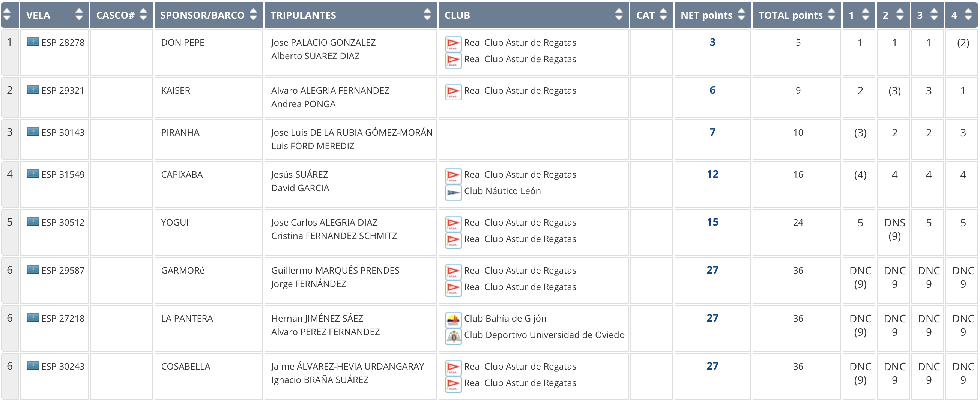Click the flag icon beside ESP 28278
The height and width of the screenshot is (401, 980).
point(33,42)
